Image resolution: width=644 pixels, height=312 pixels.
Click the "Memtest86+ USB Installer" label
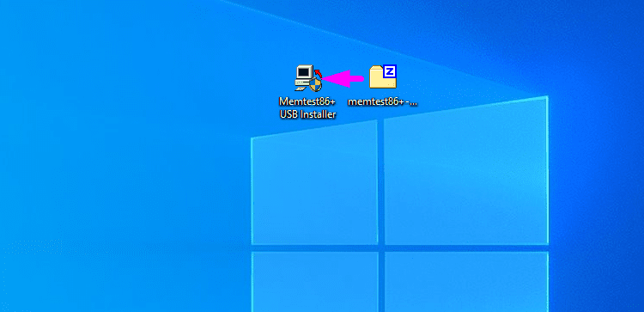point(307,107)
